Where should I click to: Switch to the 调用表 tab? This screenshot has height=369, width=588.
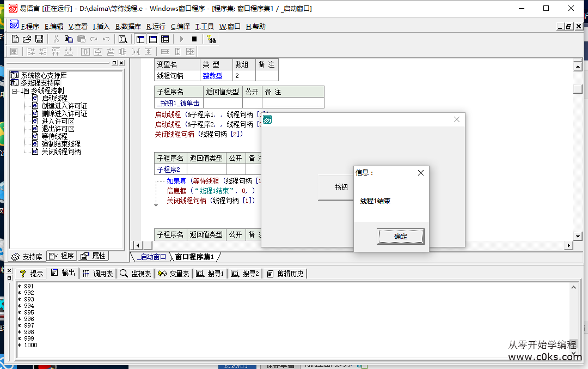(x=98, y=274)
